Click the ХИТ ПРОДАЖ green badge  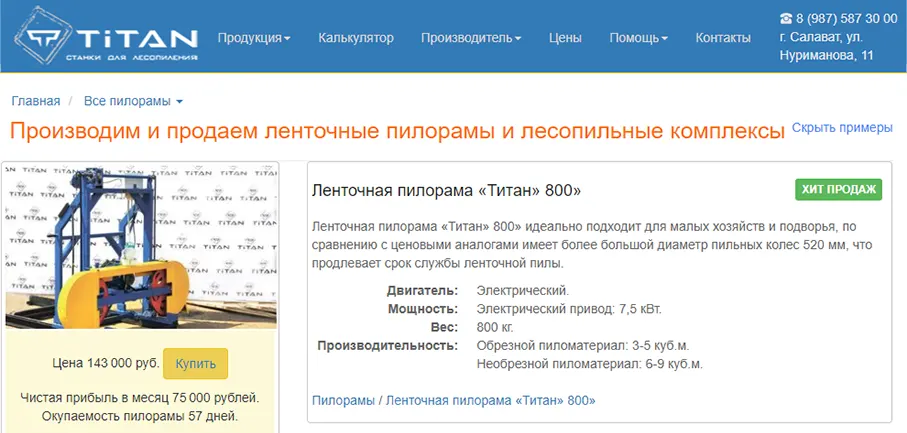tap(838, 190)
